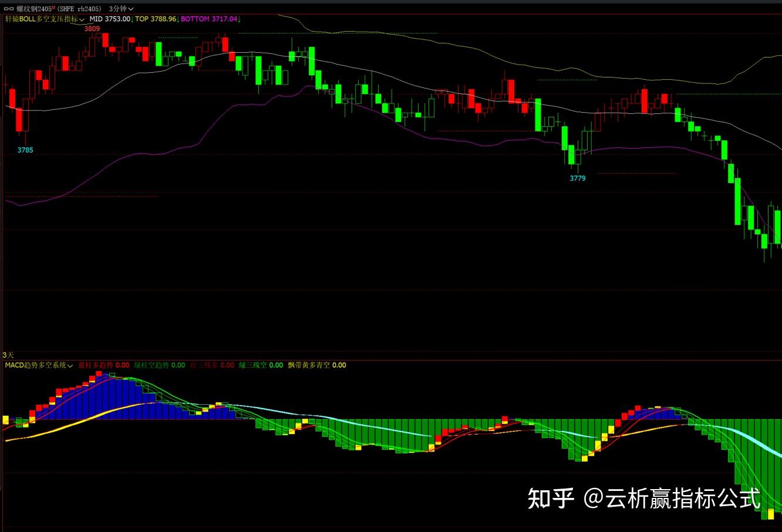The width and height of the screenshot is (782, 532).
Task: Click the 3779 low price label
Action: (577, 177)
